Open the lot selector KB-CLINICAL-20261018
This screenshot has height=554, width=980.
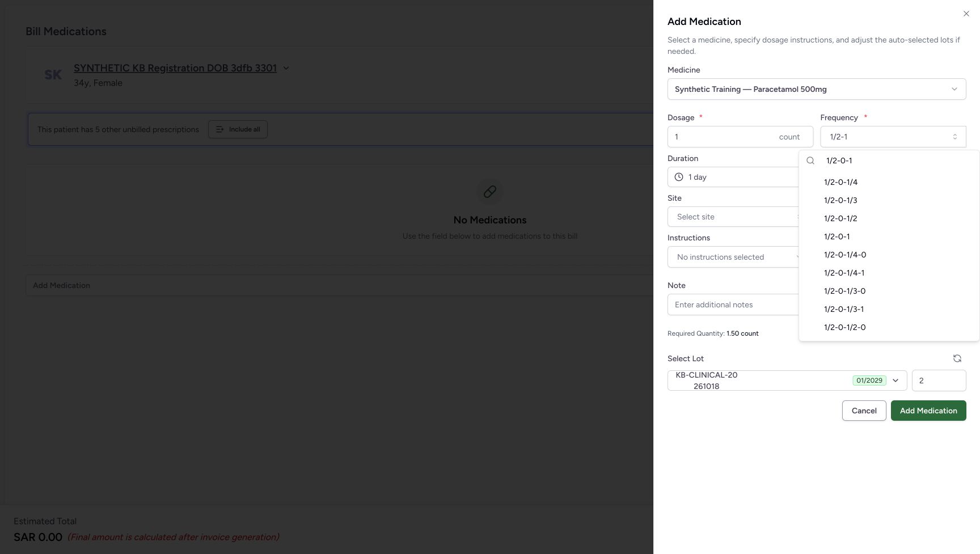[787, 380]
